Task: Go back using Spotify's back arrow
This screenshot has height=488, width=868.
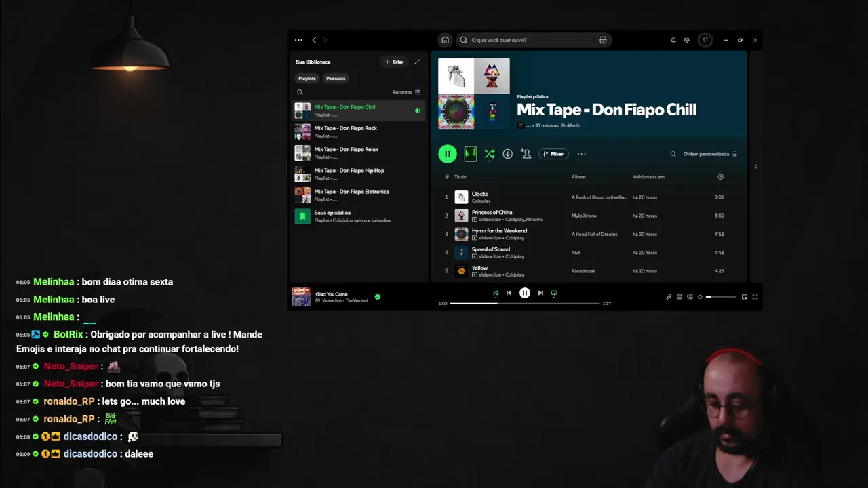Action: click(x=314, y=40)
